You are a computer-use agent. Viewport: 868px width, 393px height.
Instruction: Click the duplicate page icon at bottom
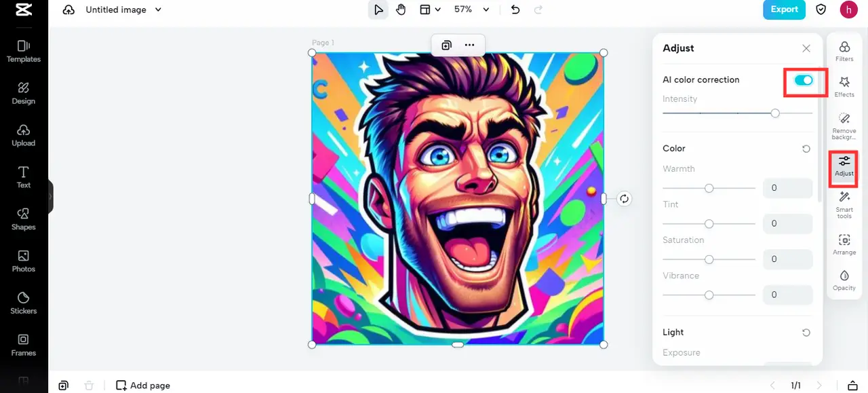pos(63,386)
